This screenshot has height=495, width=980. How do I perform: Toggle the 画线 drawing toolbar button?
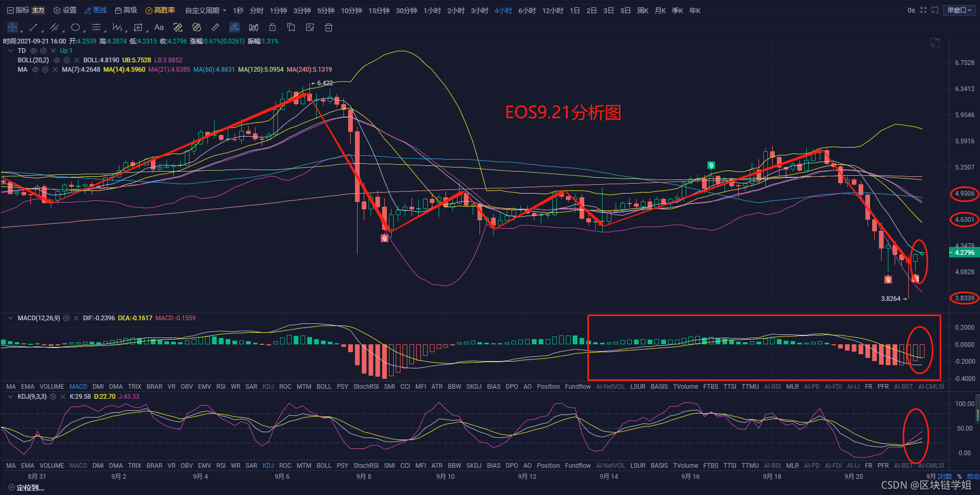[96, 10]
